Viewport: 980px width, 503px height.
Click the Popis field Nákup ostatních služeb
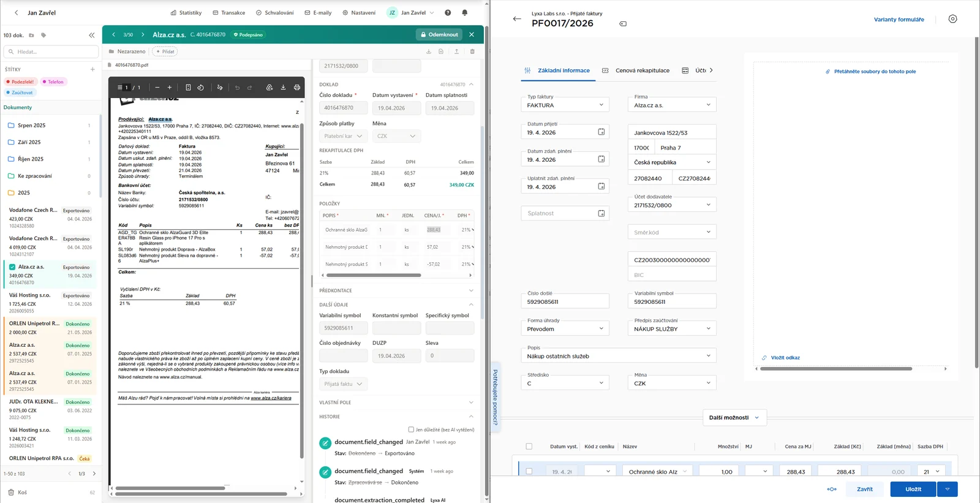pyautogui.click(x=619, y=355)
